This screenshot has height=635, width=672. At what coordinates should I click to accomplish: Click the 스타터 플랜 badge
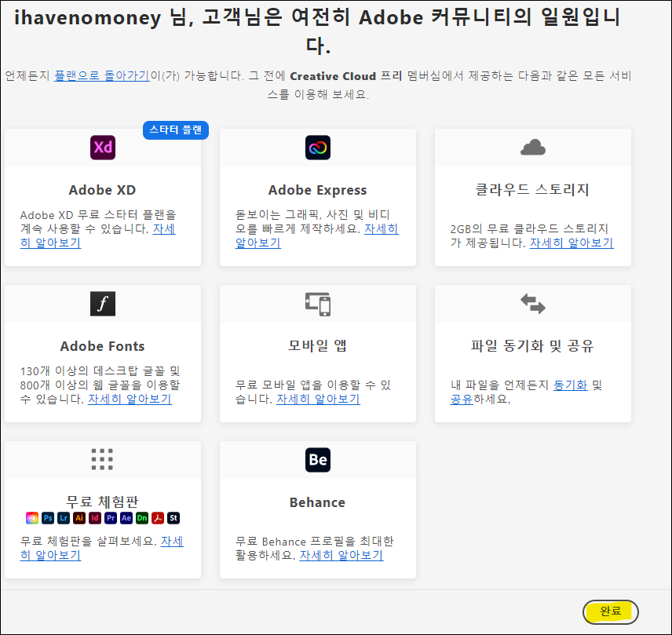click(176, 130)
